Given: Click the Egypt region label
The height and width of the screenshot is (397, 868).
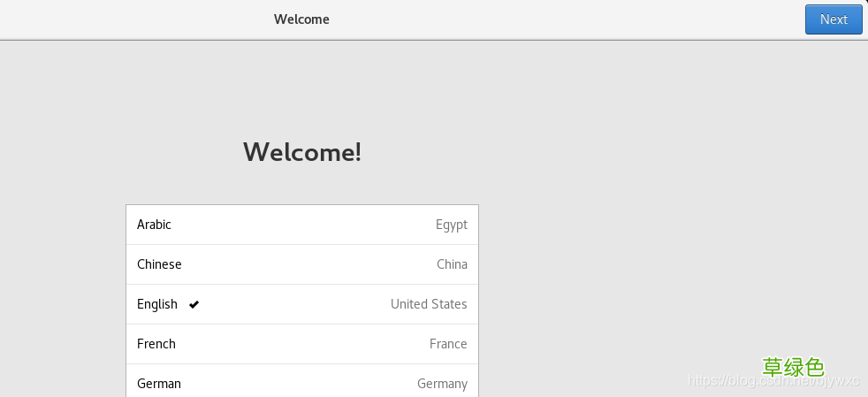Looking at the screenshot, I should (451, 225).
